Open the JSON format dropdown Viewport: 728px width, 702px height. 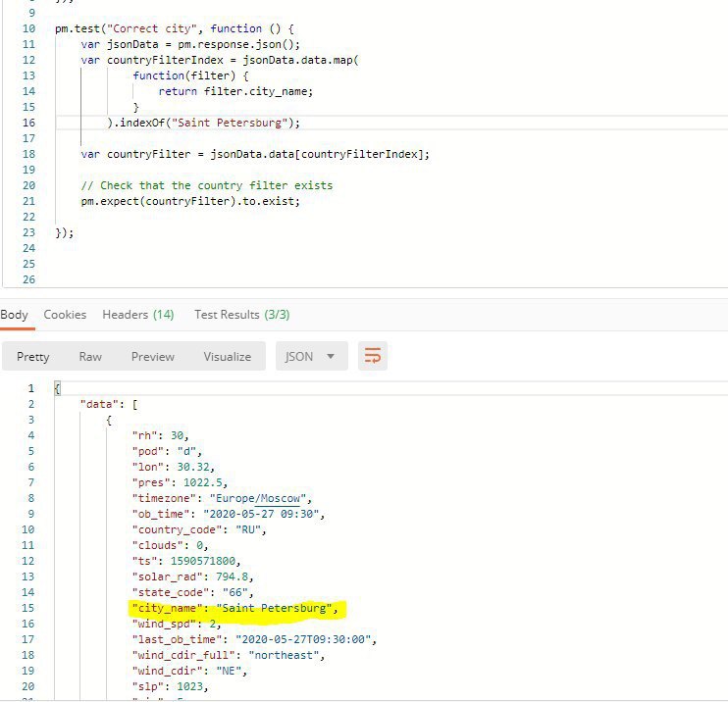pyautogui.click(x=312, y=356)
